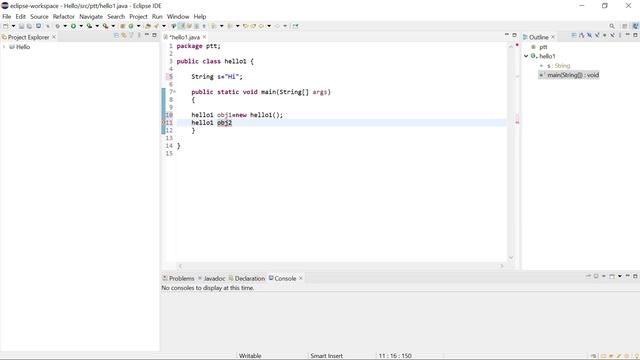Viewport: 640px width, 360px height.
Task: Select the Project Explorer tab
Action: pos(28,37)
